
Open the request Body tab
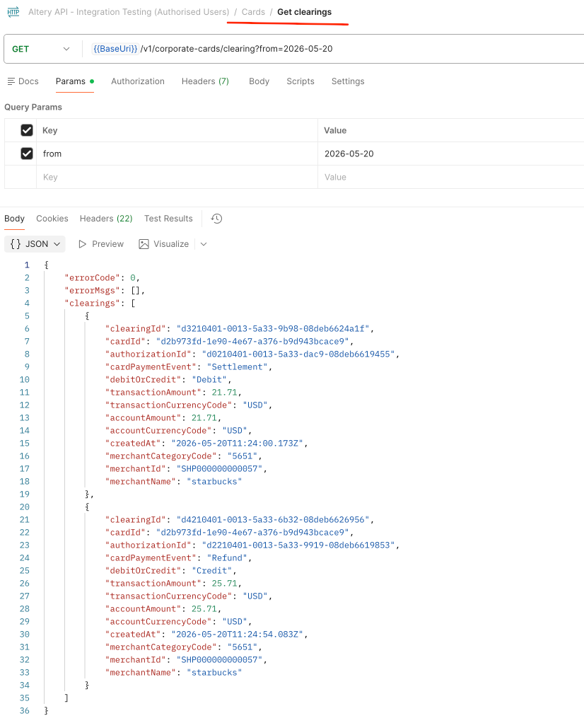pyautogui.click(x=259, y=81)
